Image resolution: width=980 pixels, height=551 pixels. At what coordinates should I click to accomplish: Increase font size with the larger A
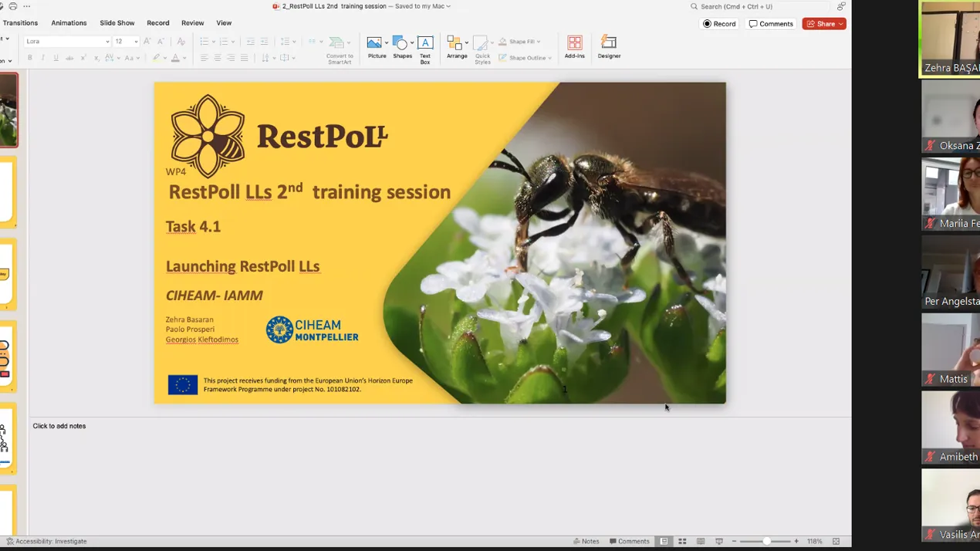click(x=147, y=42)
